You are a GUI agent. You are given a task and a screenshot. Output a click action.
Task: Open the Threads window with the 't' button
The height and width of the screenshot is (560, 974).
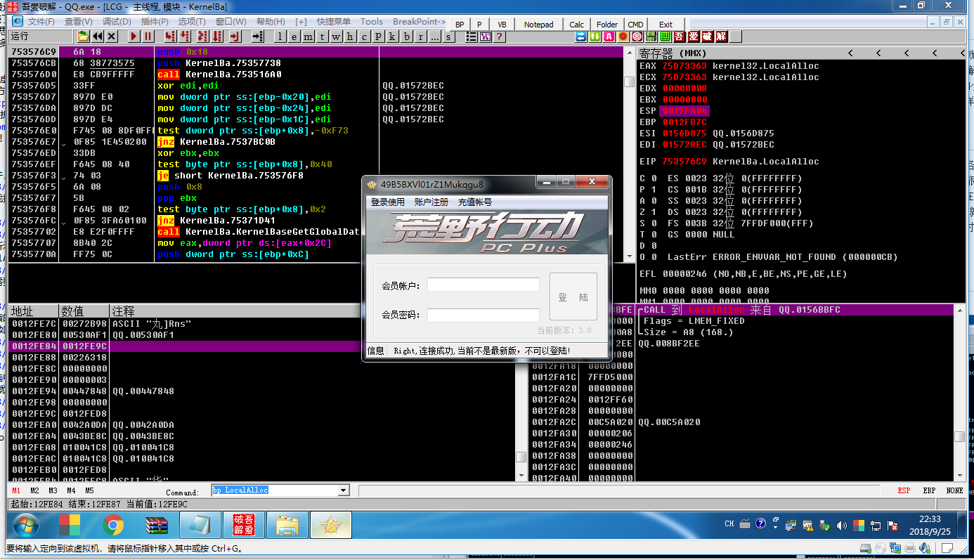coord(322,36)
